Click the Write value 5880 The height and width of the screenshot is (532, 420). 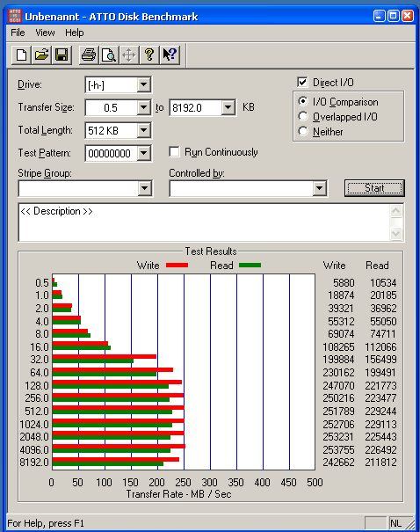[x=344, y=282]
